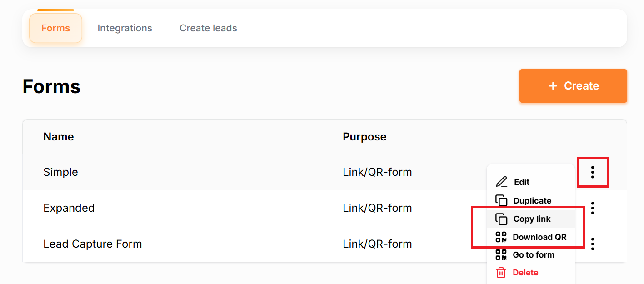The width and height of the screenshot is (644, 284).
Task: Open three-dot menu for Expanded form
Action: (593, 208)
